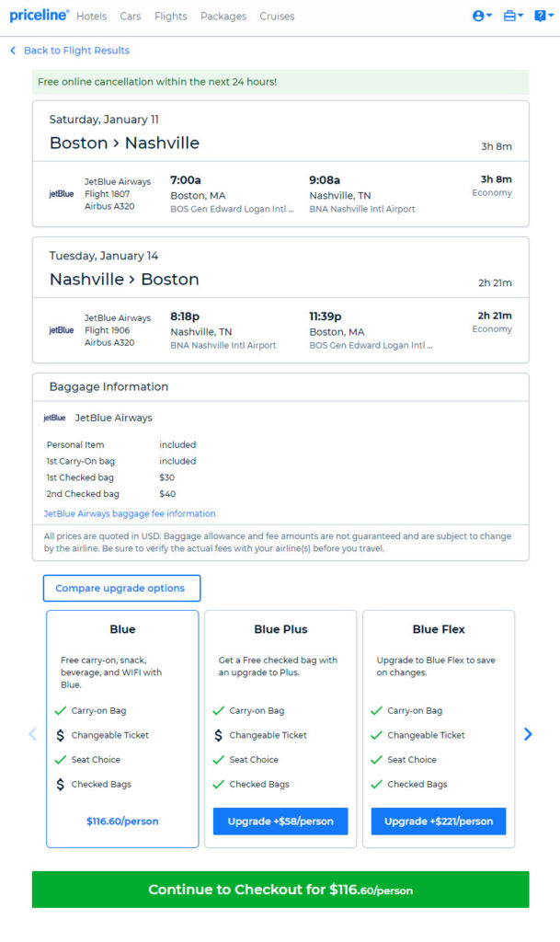Upgrade to Blue Plus for +$58/person
Image resolution: width=560 pixels, height=942 pixels.
(x=280, y=821)
